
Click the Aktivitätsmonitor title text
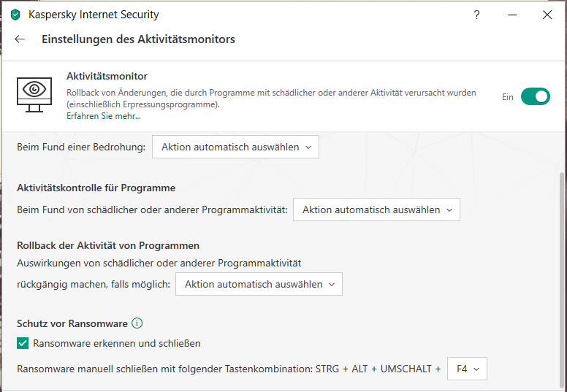[107, 76]
